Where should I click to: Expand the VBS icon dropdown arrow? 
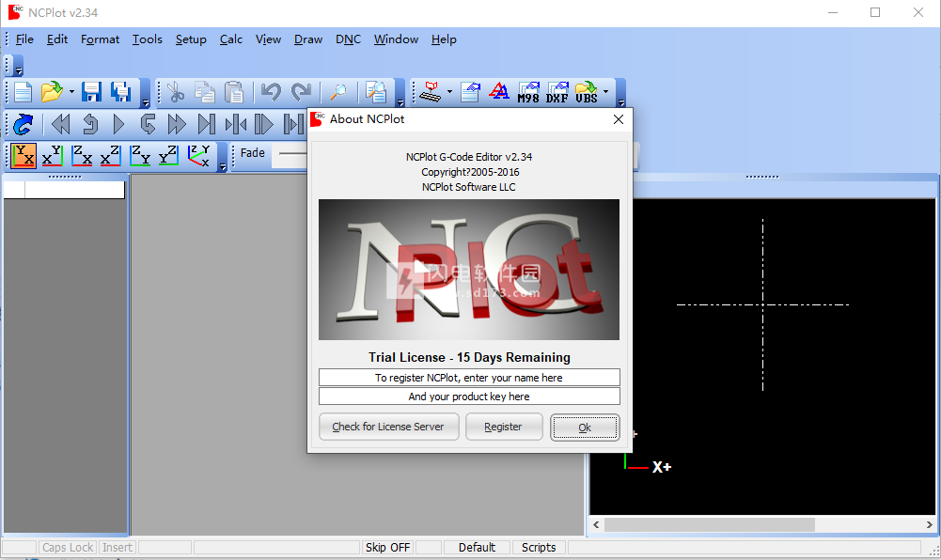coord(605,92)
